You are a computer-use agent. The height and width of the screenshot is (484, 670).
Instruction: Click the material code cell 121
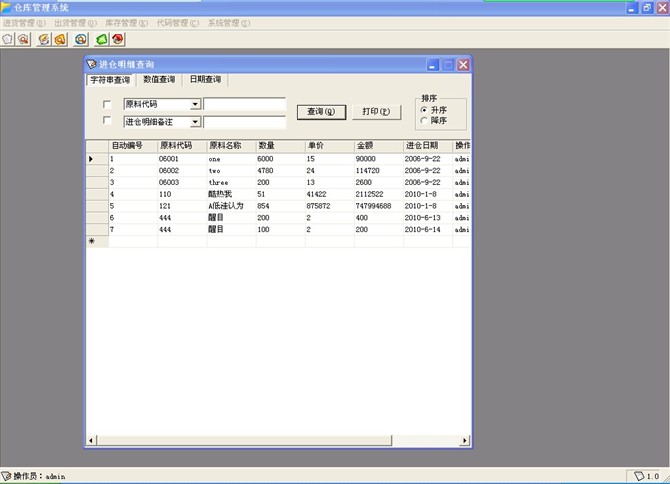coord(182,206)
